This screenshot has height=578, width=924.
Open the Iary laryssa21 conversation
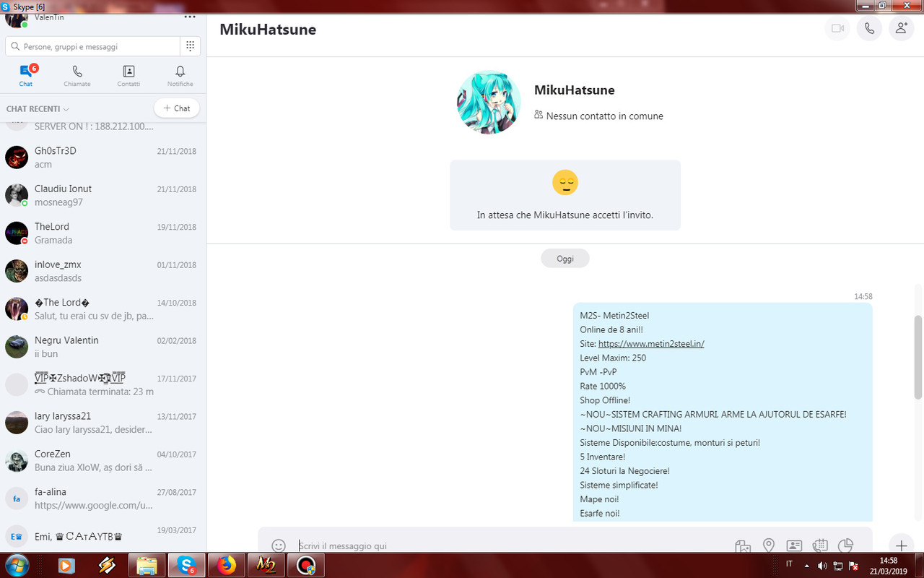(x=103, y=423)
